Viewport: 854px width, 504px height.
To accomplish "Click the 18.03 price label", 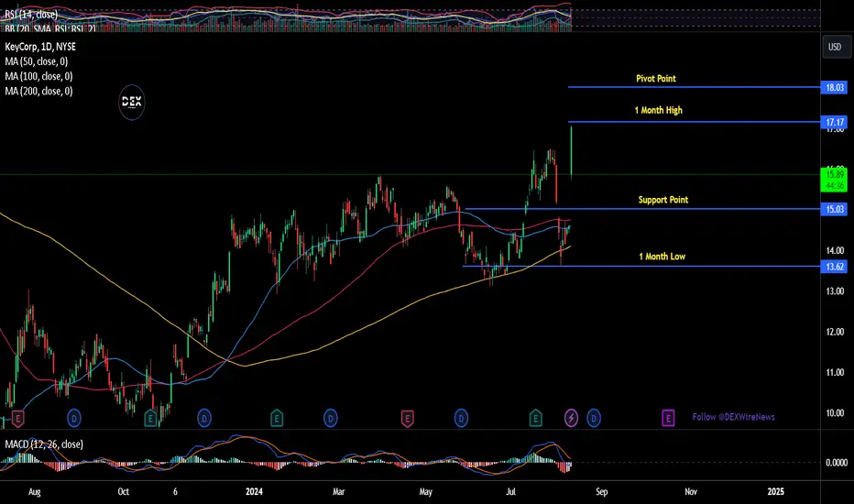I will (x=835, y=88).
